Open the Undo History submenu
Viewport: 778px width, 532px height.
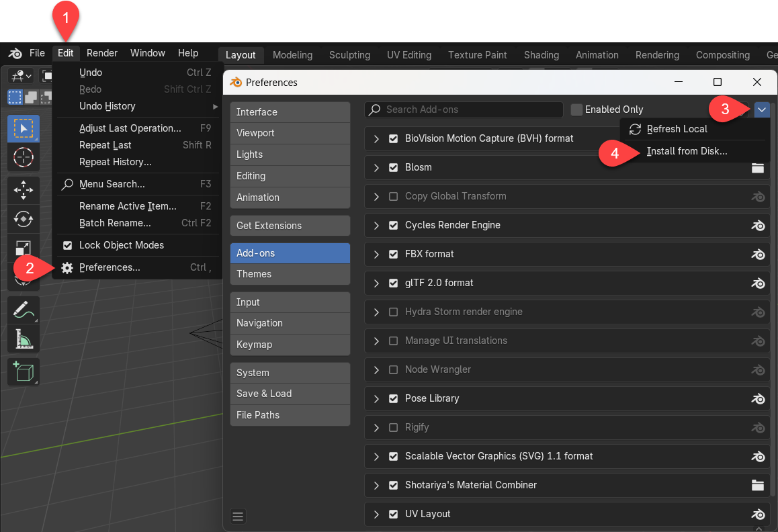click(138, 106)
